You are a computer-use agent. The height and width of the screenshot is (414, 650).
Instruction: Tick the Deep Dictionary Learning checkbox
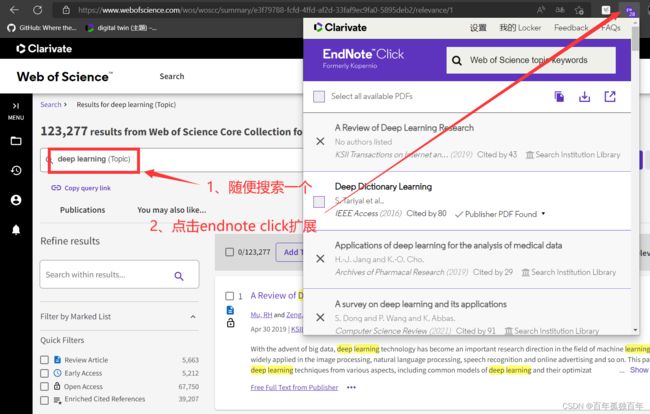pos(319,201)
